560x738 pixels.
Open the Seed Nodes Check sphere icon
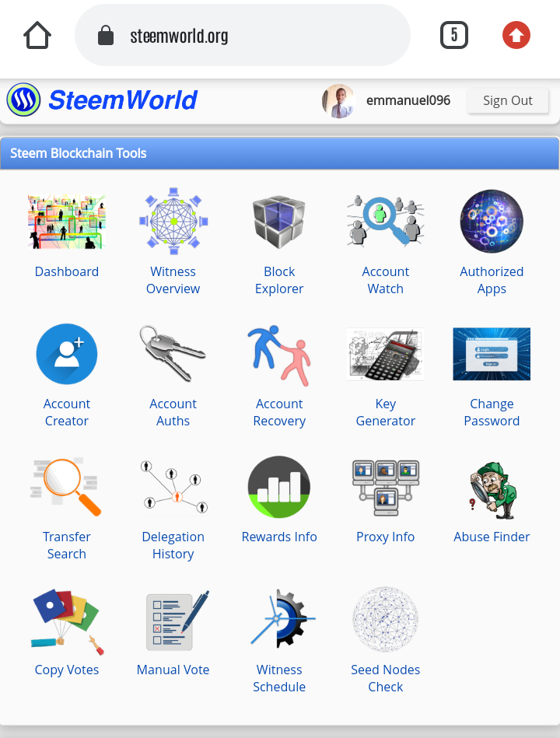click(x=386, y=619)
